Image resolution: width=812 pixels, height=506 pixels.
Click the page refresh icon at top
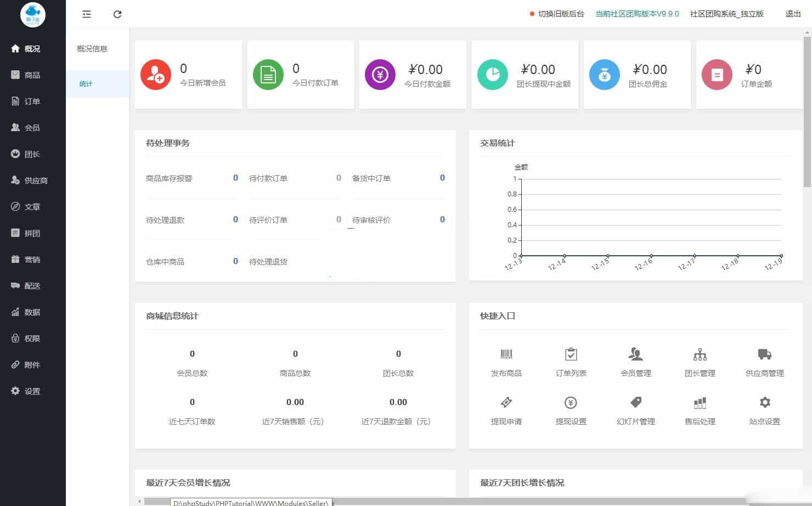(x=117, y=14)
